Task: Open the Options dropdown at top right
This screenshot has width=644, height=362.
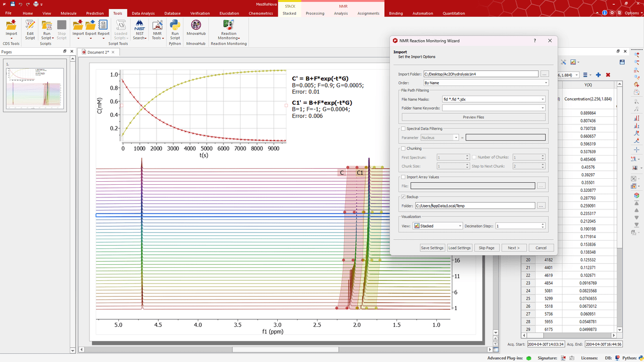Action: [633, 13]
